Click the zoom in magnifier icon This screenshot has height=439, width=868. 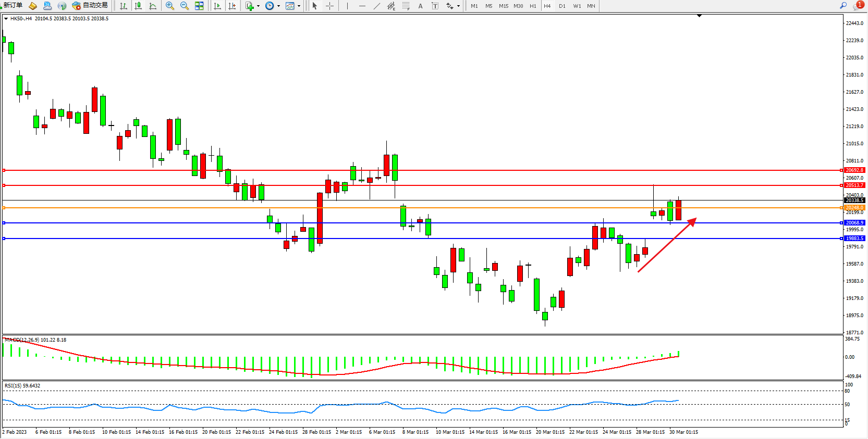click(169, 6)
